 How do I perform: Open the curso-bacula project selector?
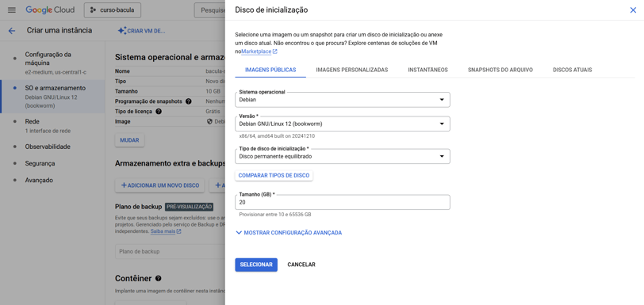click(x=113, y=10)
